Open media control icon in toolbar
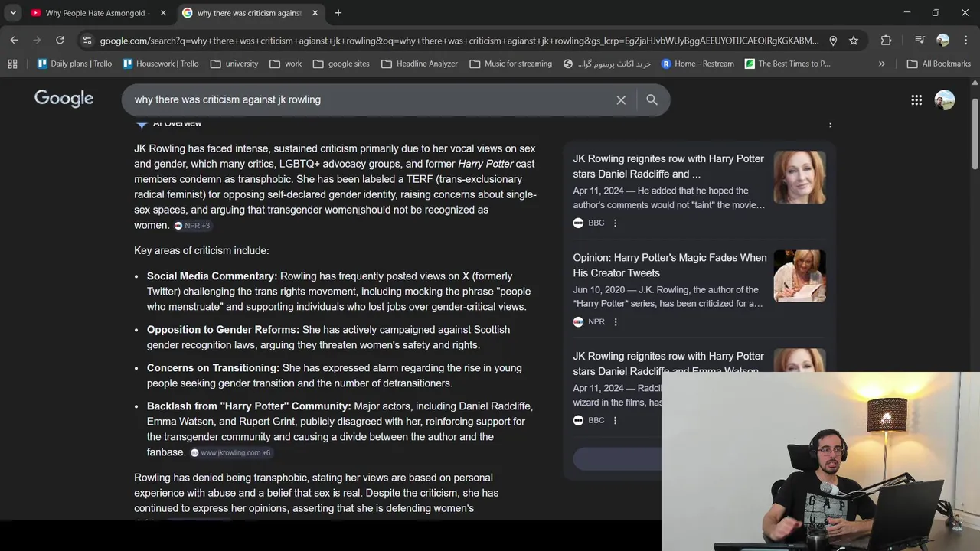This screenshot has width=980, height=551. coord(920,41)
